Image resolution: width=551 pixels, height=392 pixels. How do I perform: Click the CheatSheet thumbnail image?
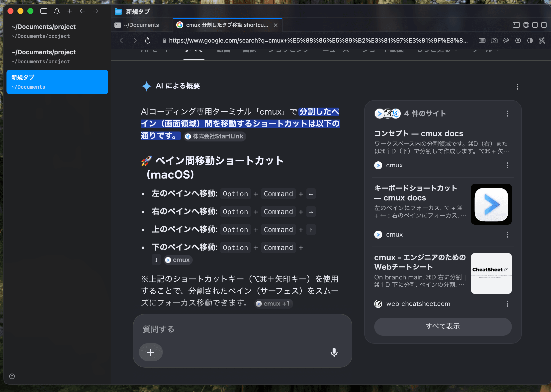click(491, 273)
